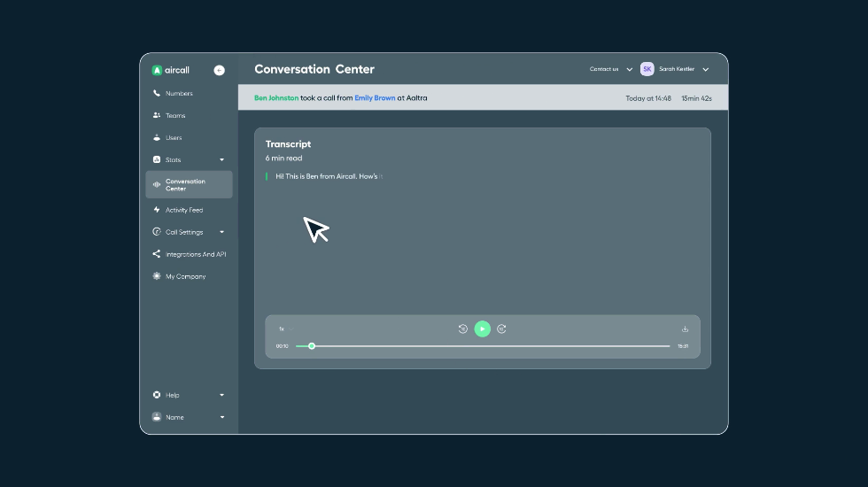Open the Emily Brown contact link
This screenshot has height=487, width=868.
click(x=375, y=98)
